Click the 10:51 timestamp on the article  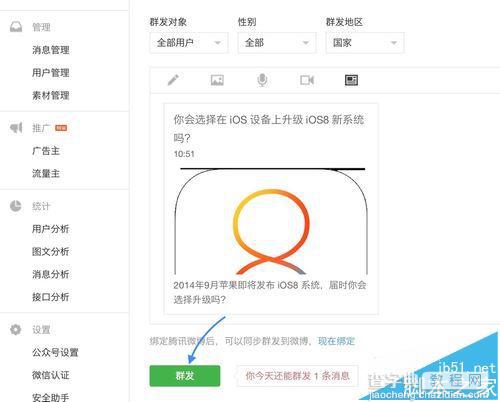pyautogui.click(x=184, y=154)
